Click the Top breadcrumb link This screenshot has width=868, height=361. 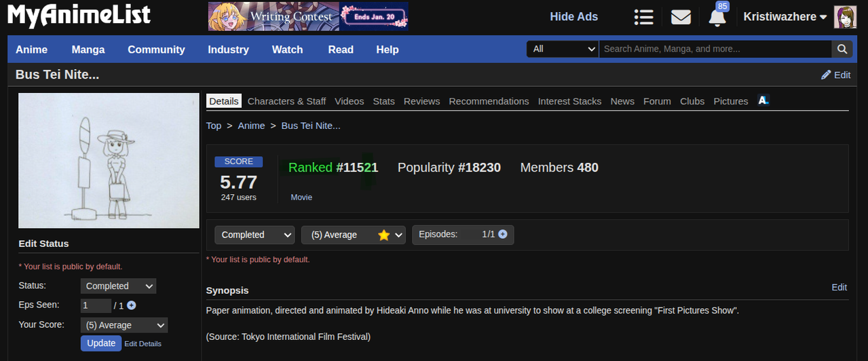pyautogui.click(x=214, y=126)
